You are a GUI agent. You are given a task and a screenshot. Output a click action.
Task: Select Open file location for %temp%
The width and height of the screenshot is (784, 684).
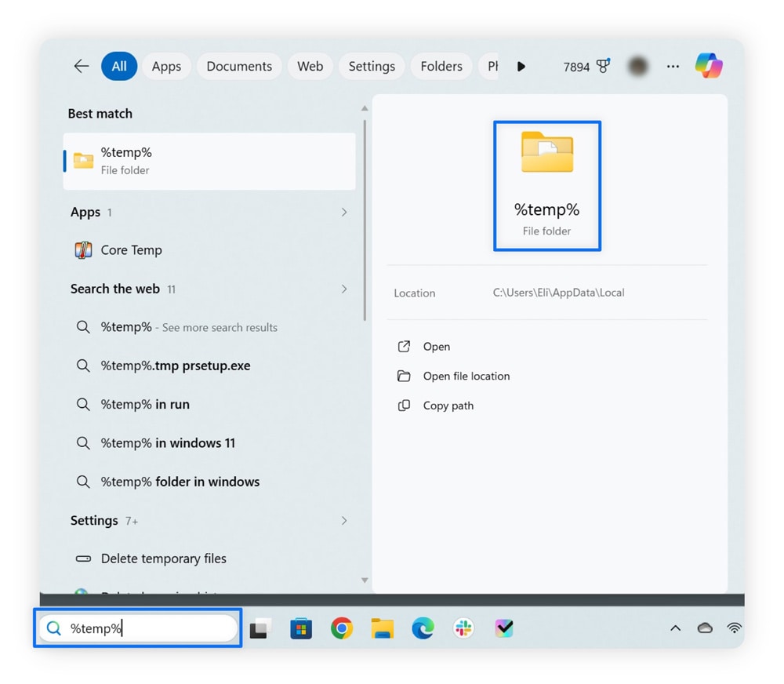pos(466,376)
